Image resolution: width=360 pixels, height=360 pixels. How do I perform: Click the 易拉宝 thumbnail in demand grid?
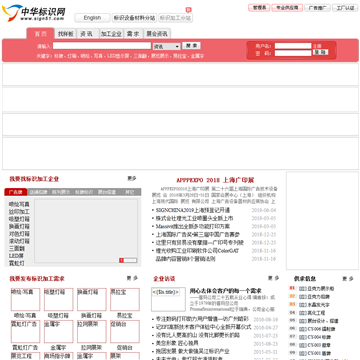(125, 299)
